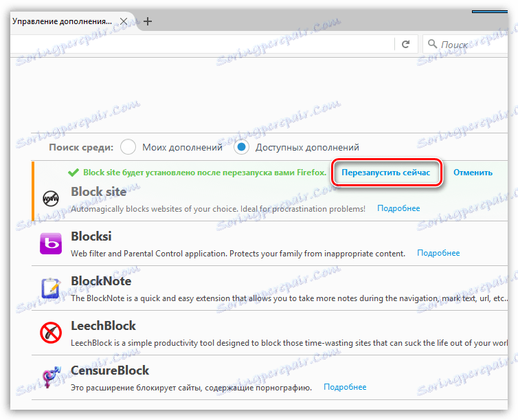Click the LeechBlock title
Screen dimensions: 518x420
(x=104, y=326)
